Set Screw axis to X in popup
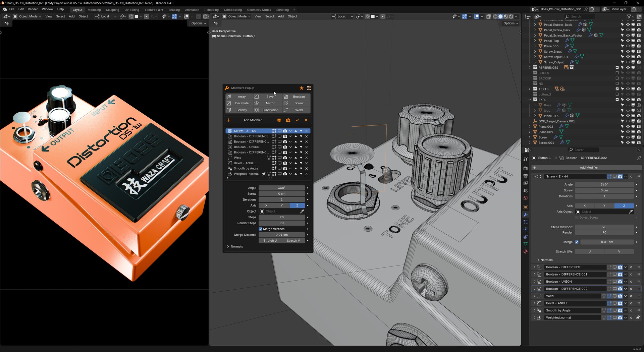Image resolution: width=644 pixels, height=352 pixels. point(266,206)
